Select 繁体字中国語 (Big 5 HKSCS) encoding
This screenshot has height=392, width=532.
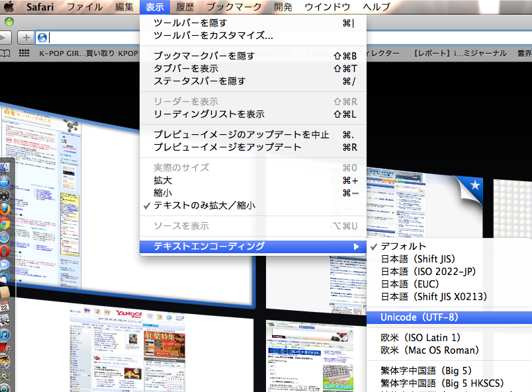click(449, 383)
